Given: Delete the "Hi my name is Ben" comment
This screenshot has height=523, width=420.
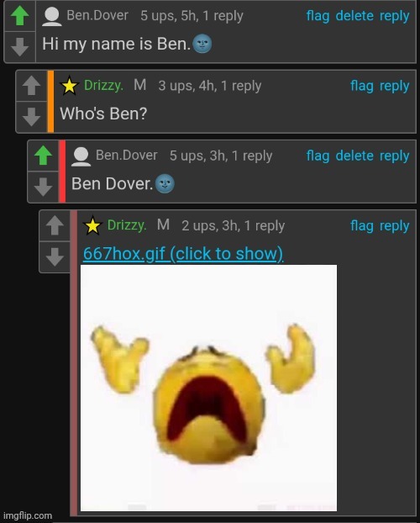Looking at the screenshot, I should click(354, 16).
